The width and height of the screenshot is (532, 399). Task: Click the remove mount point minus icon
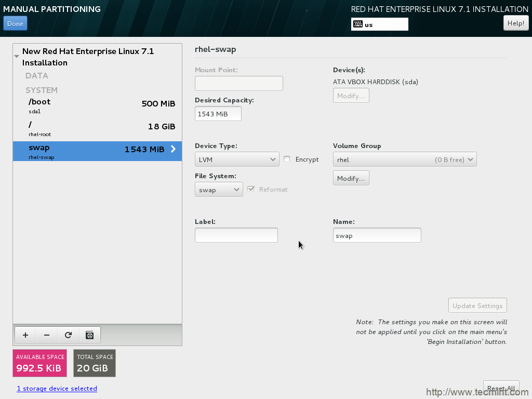click(x=47, y=335)
